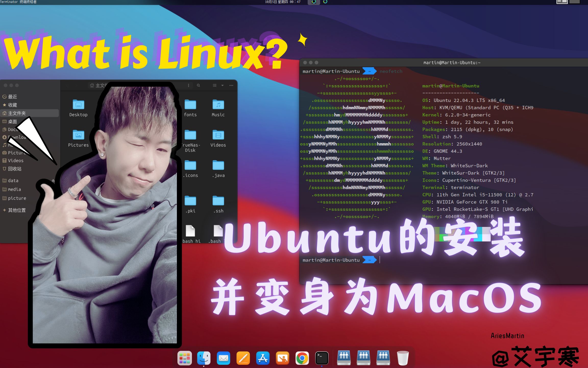Open Google Chrome from the dock
588x368 pixels.
click(302, 358)
